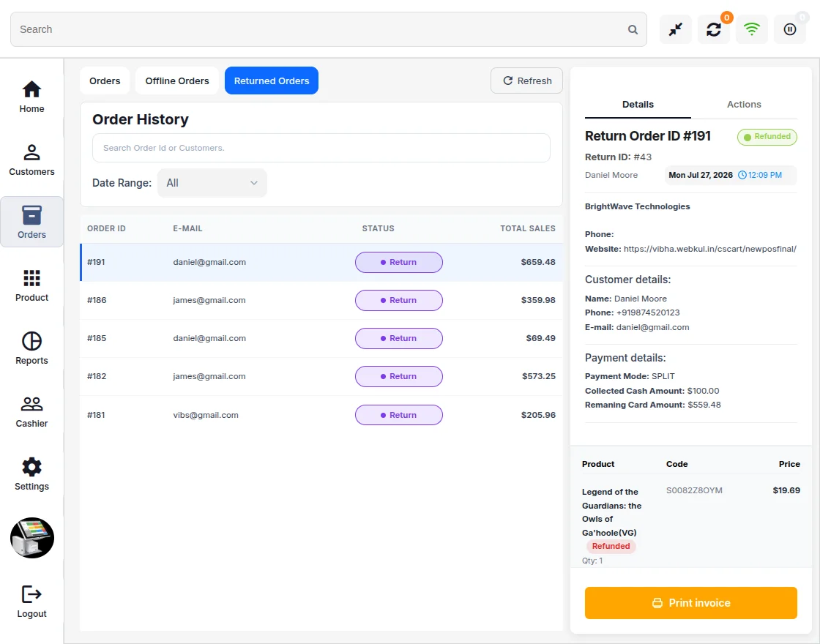Image resolution: width=820 pixels, height=644 pixels.
Task: Click the Print invoice button
Action: point(691,603)
